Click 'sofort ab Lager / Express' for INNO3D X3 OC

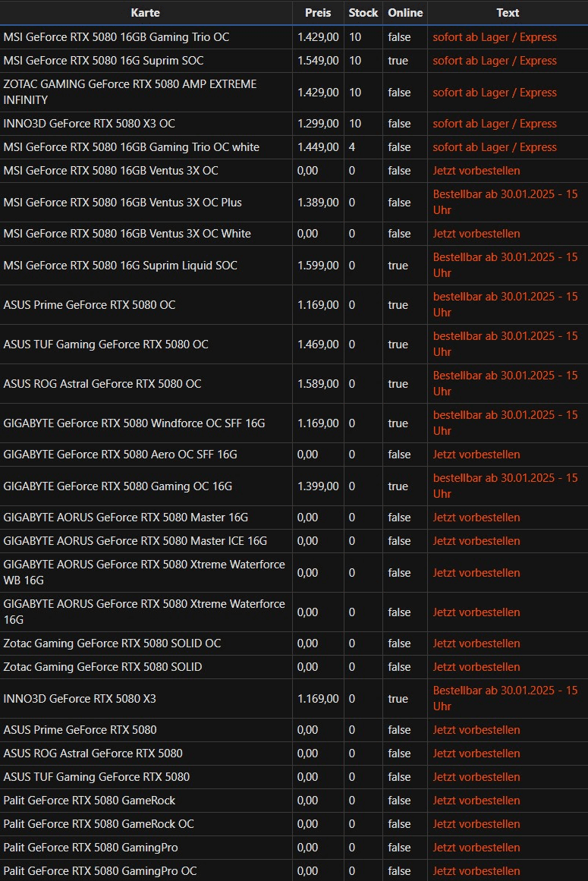coord(495,124)
